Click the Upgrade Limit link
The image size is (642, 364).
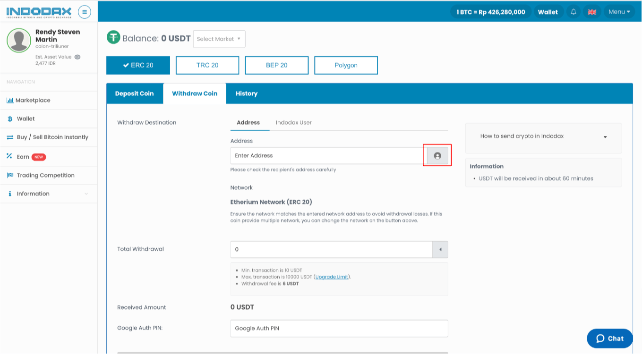(x=332, y=277)
